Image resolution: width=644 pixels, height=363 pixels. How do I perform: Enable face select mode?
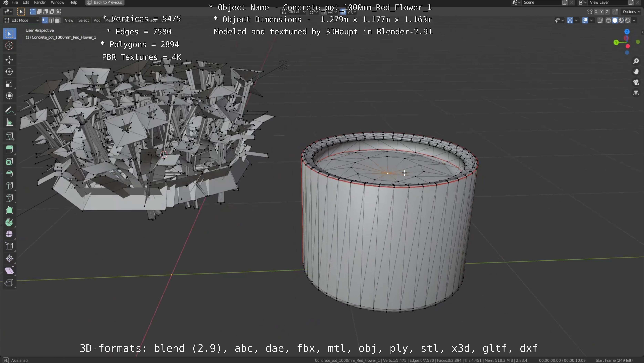pyautogui.click(x=58, y=20)
